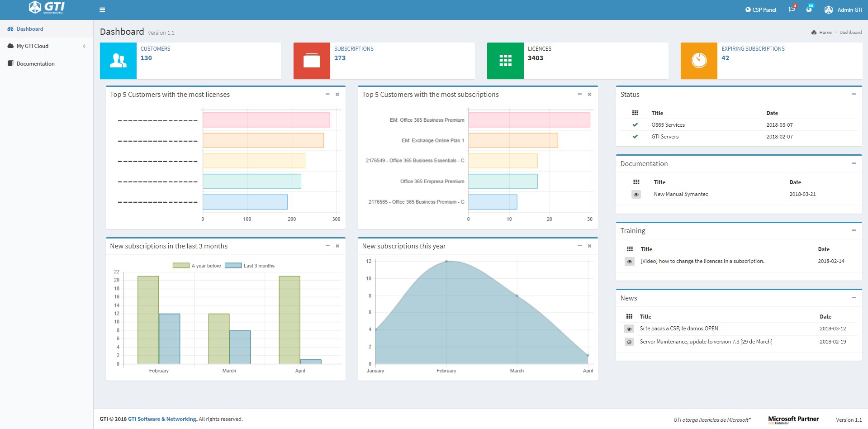868x429 pixels.
Task: Expand the My GTI Cloud sidebar menu
Action: coord(47,46)
